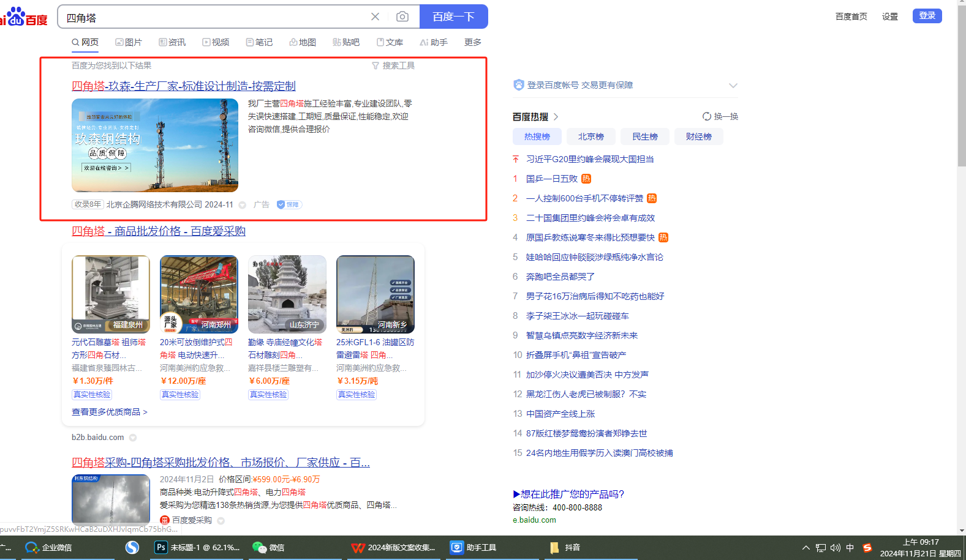Viewport: 966px width, 560px height.
Task: Go to the 地图 tab
Action: point(303,42)
